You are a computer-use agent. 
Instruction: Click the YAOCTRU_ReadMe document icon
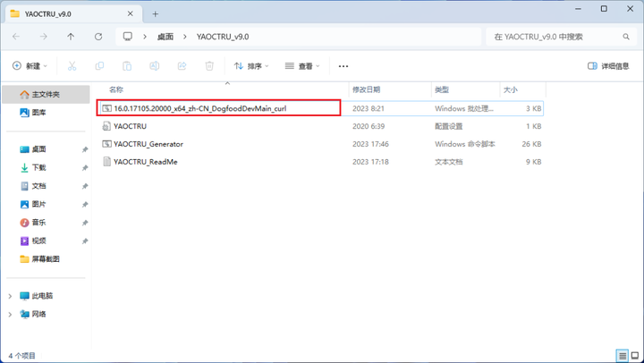click(106, 162)
